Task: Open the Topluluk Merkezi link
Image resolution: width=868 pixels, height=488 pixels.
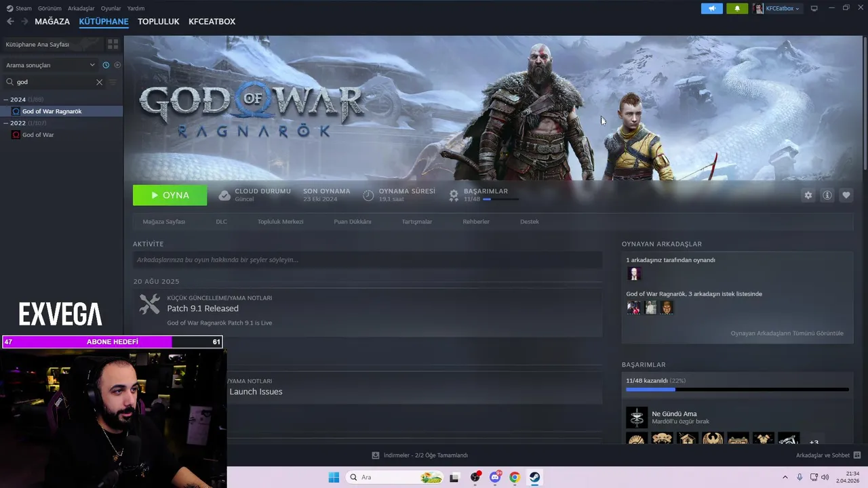Action: (x=280, y=222)
